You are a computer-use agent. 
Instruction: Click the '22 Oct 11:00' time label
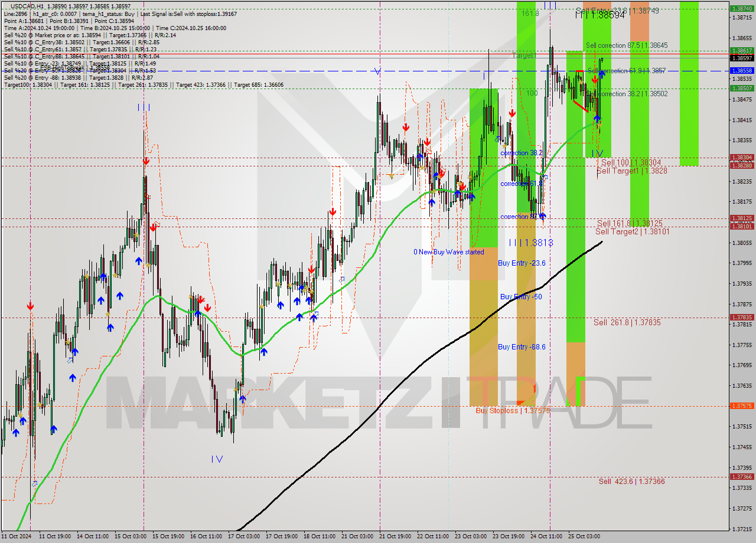[433, 537]
